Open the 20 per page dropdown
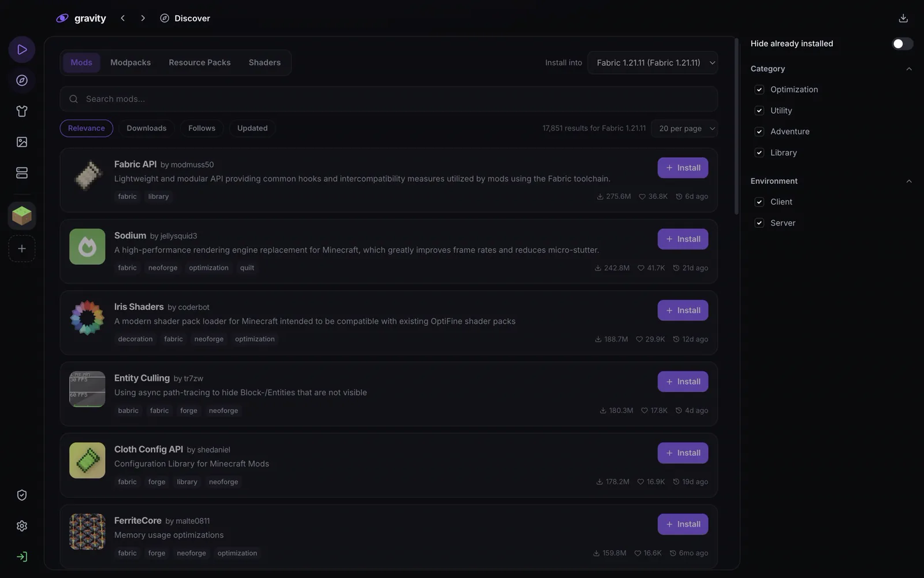 [684, 128]
